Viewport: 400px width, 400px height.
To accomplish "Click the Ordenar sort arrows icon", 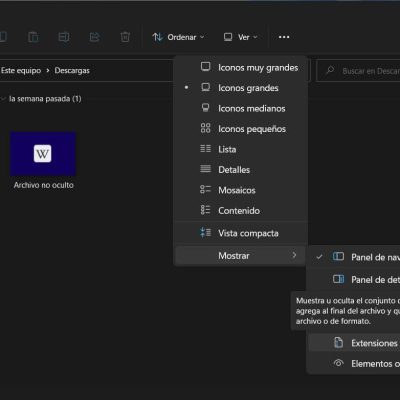I will (157, 37).
